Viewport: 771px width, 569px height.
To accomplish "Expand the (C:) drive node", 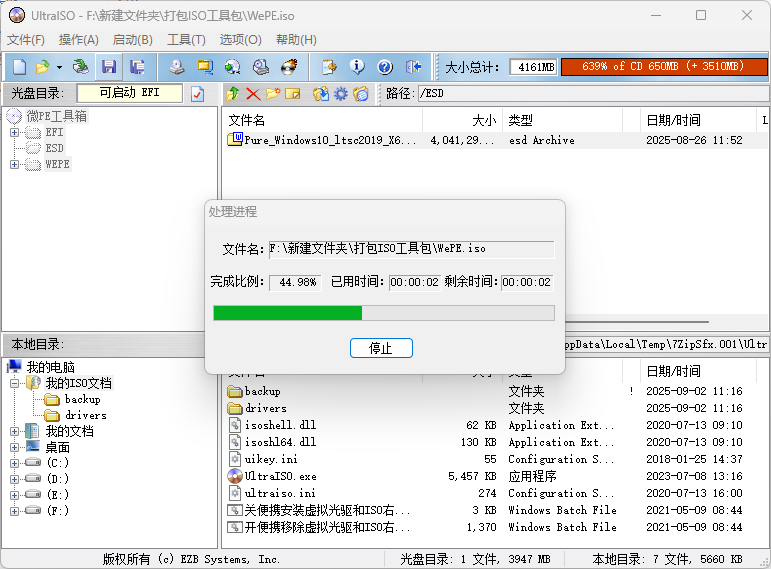I will pyautogui.click(x=14, y=463).
